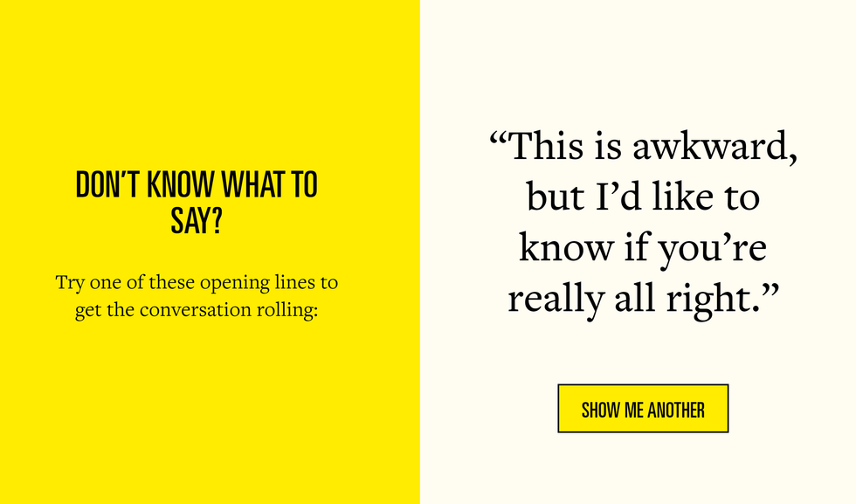Click the "This is awkward," quote line
This screenshot has height=504, width=856.
point(643,146)
